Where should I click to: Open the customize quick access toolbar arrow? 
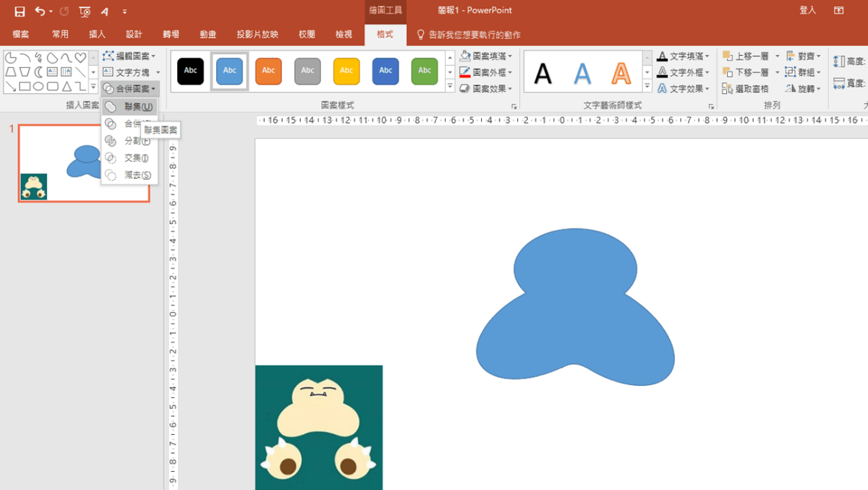(124, 12)
